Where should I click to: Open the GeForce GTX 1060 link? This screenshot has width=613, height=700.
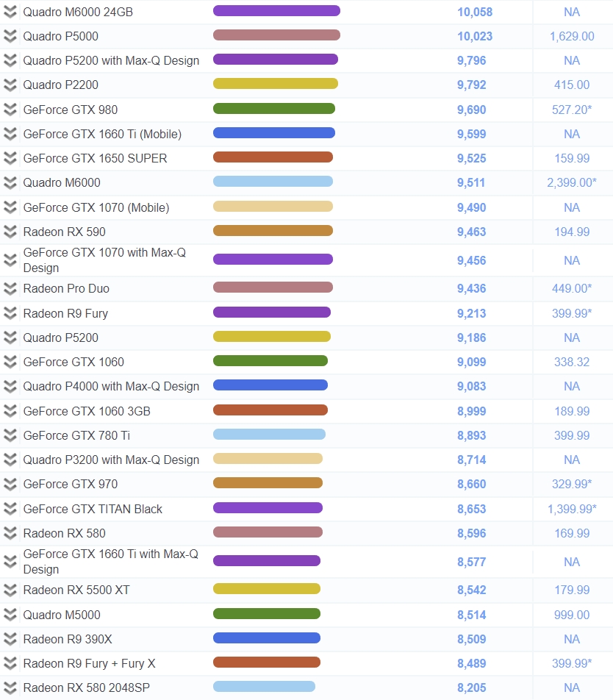tap(74, 362)
